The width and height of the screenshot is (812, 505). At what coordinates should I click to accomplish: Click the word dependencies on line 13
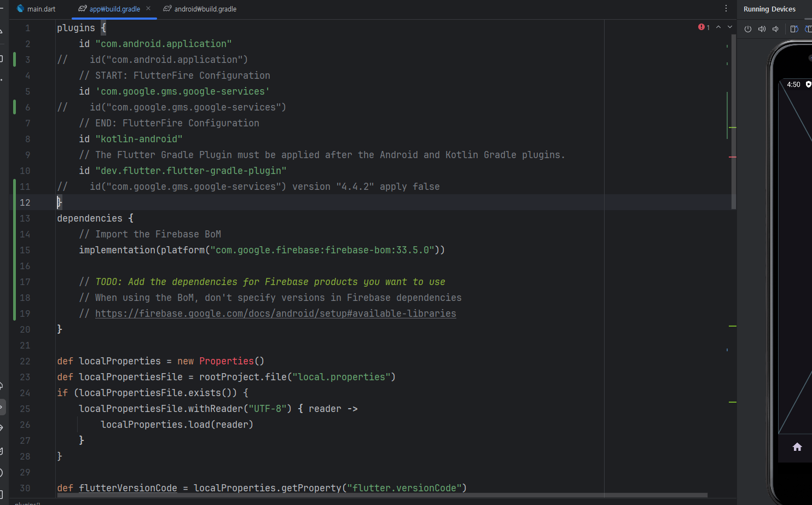click(x=90, y=218)
